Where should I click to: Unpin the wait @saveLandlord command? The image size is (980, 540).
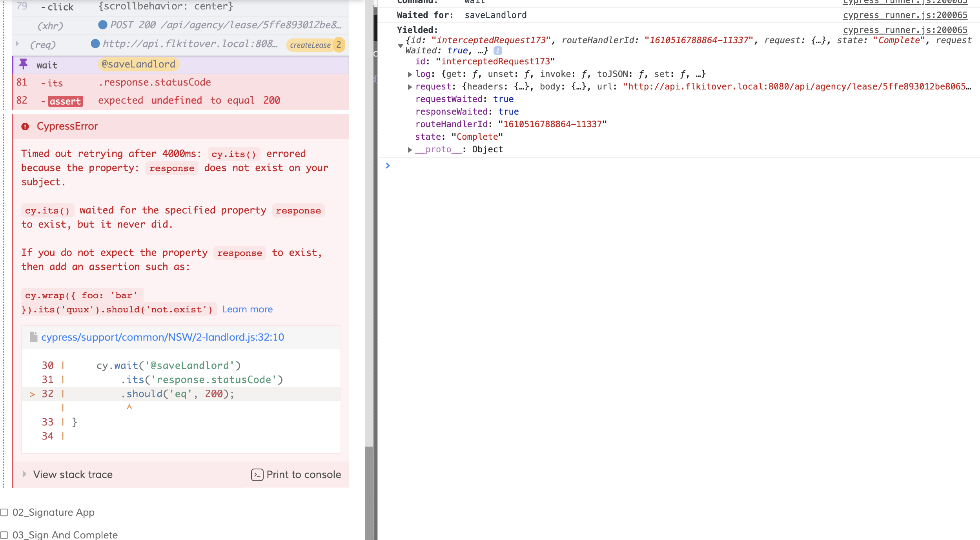[x=24, y=64]
